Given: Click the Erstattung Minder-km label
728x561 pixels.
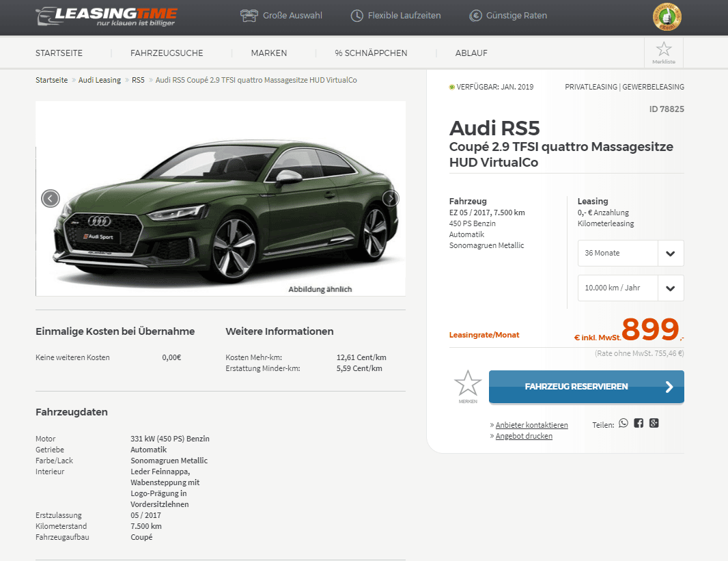Looking at the screenshot, I should (x=263, y=368).
